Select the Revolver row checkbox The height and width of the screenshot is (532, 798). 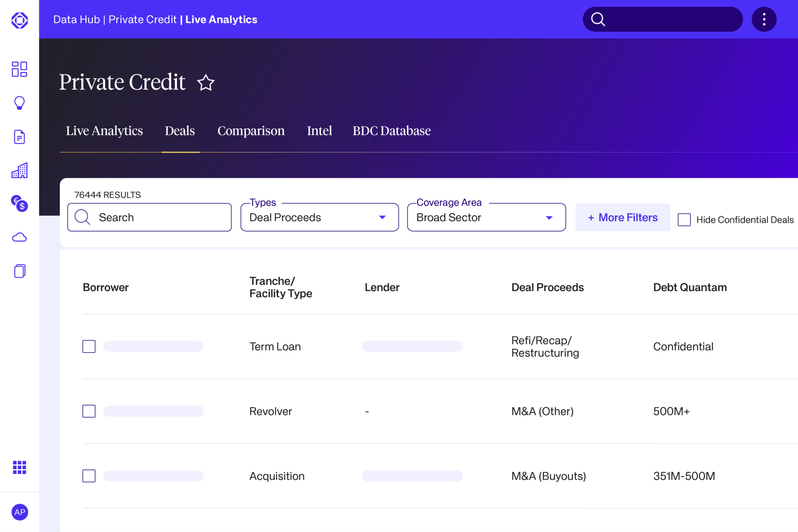89,411
